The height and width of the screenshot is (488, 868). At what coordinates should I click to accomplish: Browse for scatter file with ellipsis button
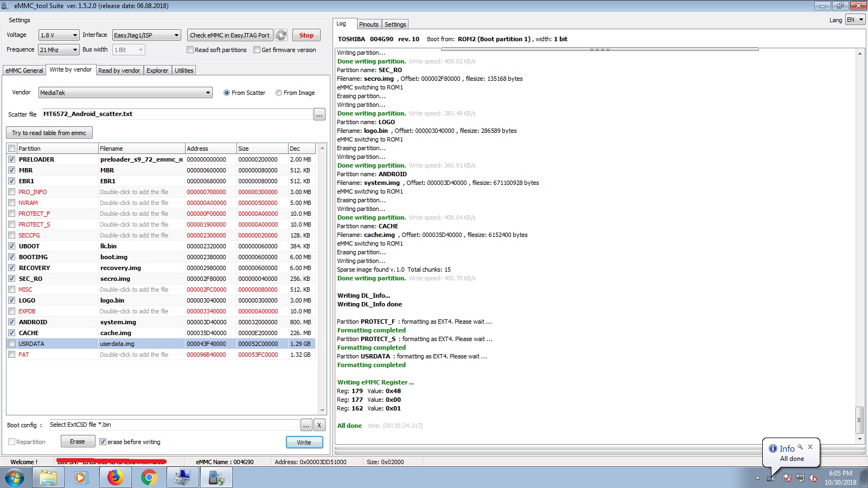pyautogui.click(x=320, y=114)
